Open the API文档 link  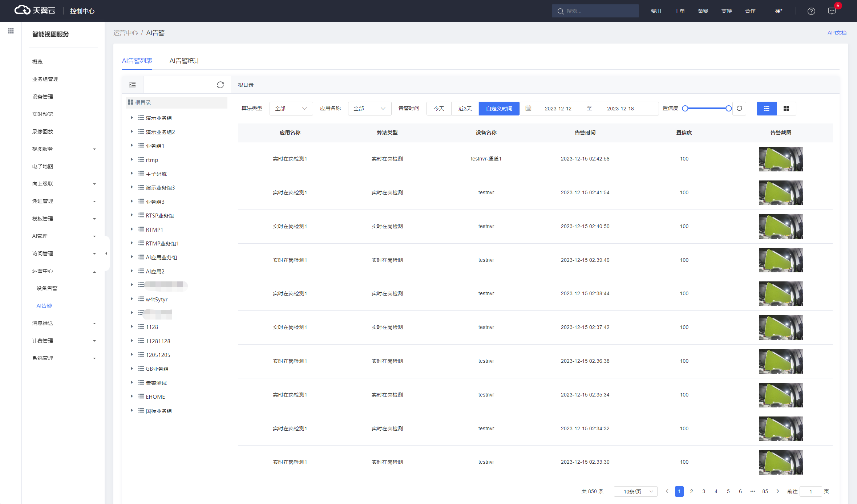(x=837, y=33)
